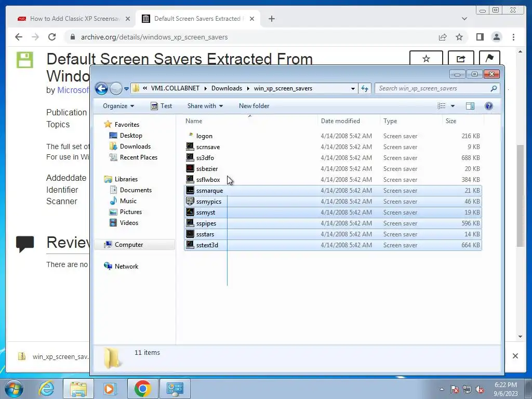The width and height of the screenshot is (532, 399).
Task: Select the ssmarque file icon
Action: click(190, 190)
